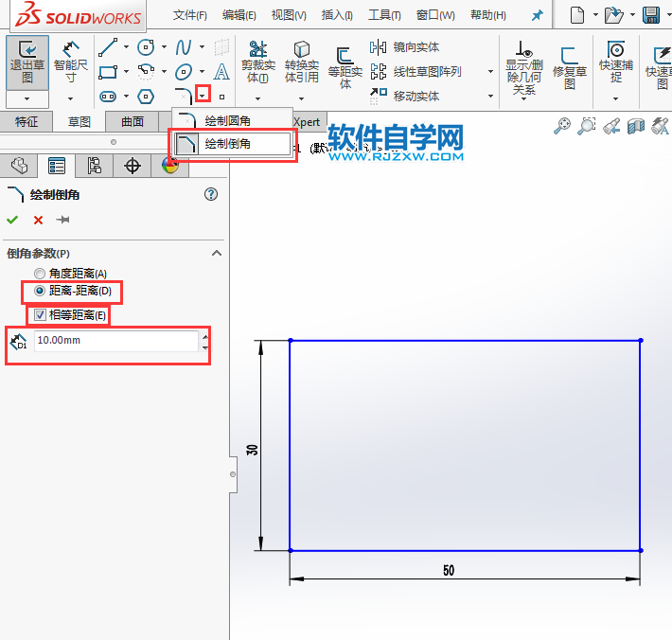
Task: Select the Polygon sketch tool
Action: click(x=146, y=97)
